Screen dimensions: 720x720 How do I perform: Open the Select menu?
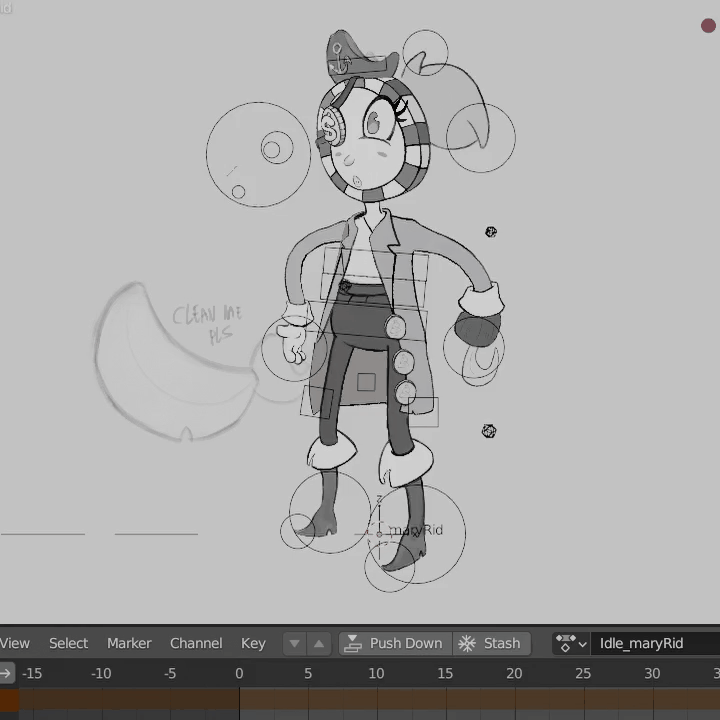coord(68,643)
